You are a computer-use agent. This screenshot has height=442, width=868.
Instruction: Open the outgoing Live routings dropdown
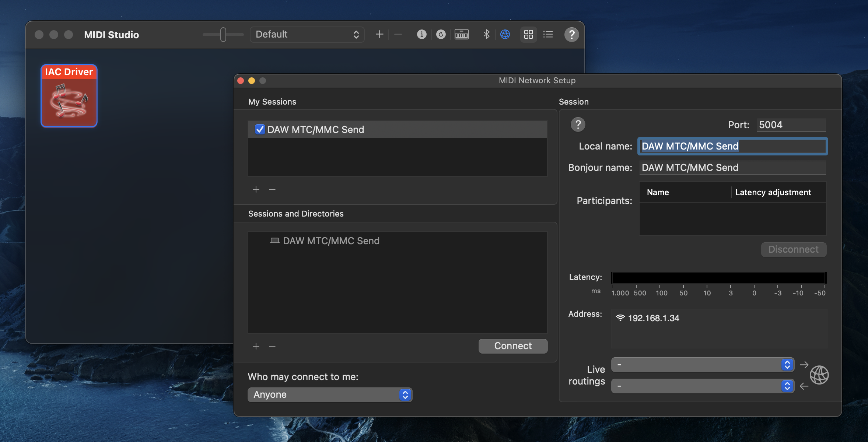coord(702,365)
